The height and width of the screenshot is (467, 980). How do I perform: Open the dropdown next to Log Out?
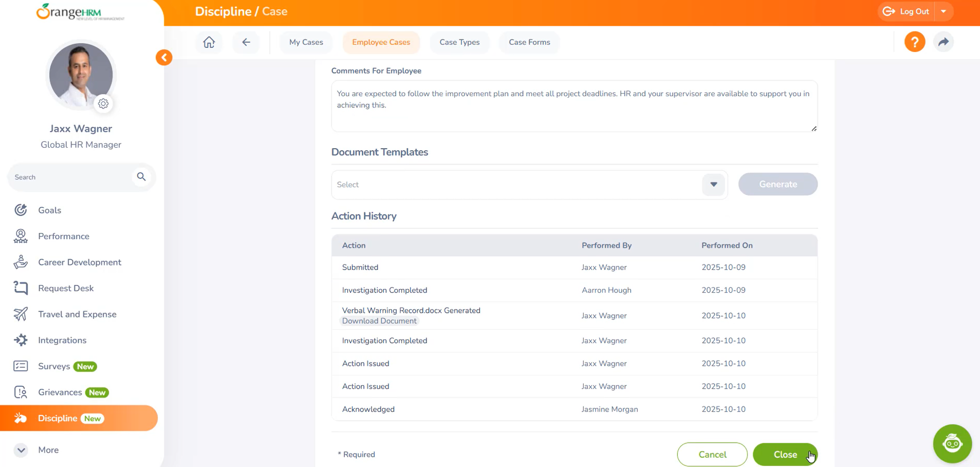(x=944, y=11)
